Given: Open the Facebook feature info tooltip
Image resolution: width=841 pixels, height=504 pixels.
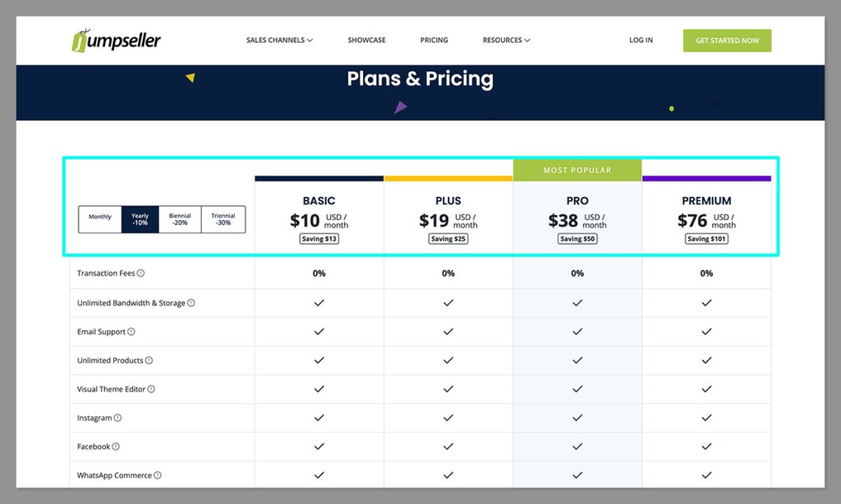Looking at the screenshot, I should (x=114, y=446).
